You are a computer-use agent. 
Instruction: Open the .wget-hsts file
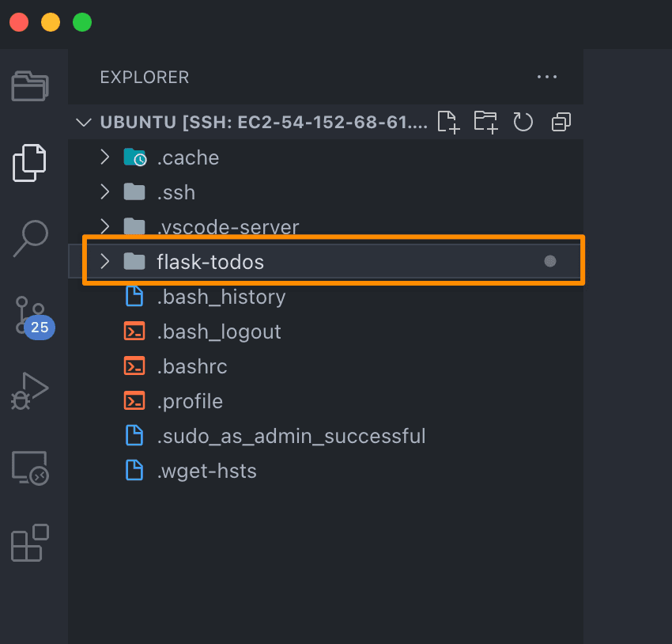pos(206,472)
